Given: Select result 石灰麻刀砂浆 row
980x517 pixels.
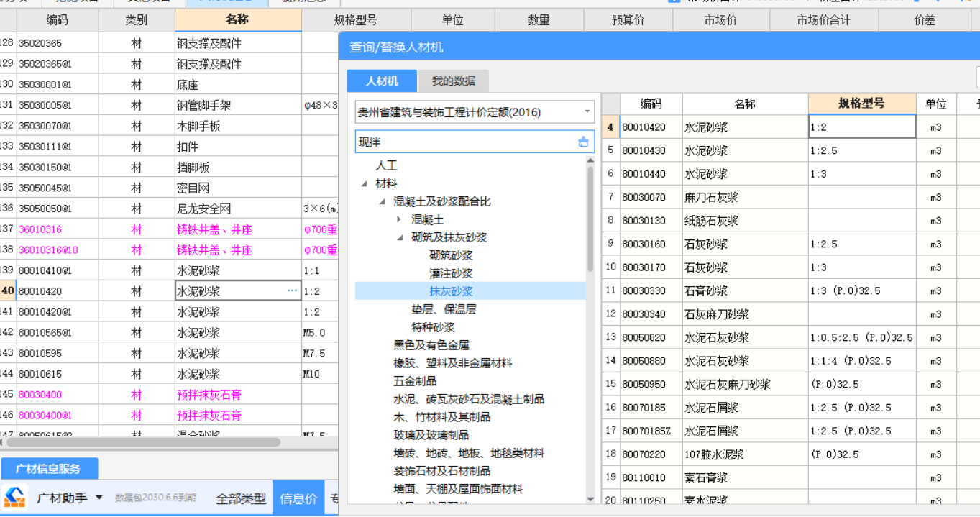Looking at the screenshot, I should click(x=790, y=314).
